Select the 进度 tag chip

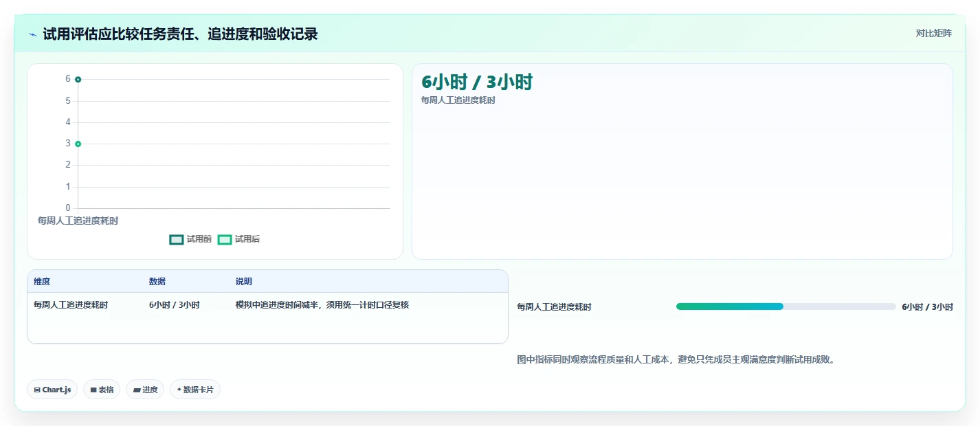[x=145, y=390]
